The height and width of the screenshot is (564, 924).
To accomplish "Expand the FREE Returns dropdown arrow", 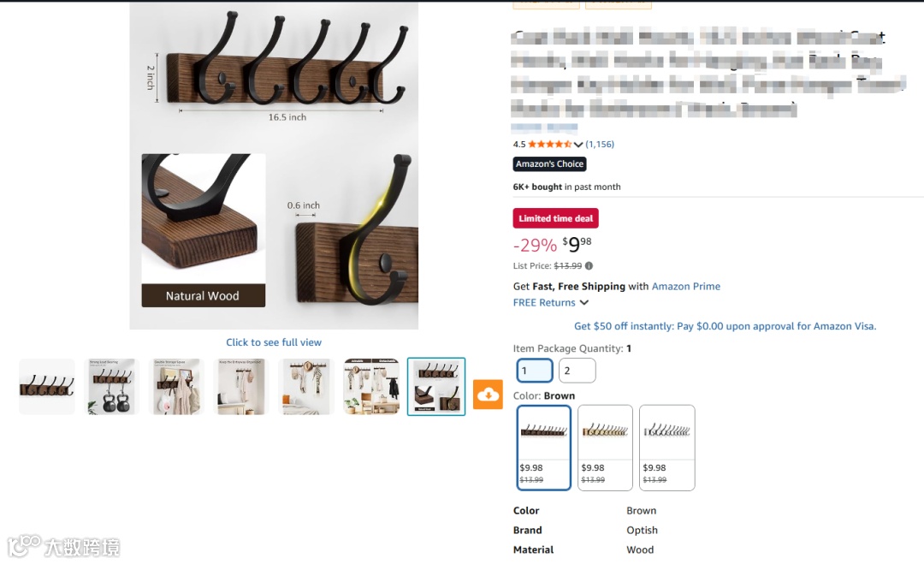I will [x=584, y=302].
